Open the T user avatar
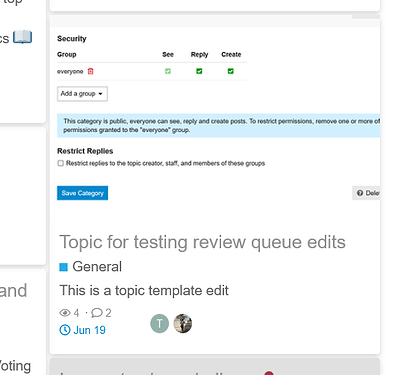The width and height of the screenshot is (409, 375). [x=160, y=323]
